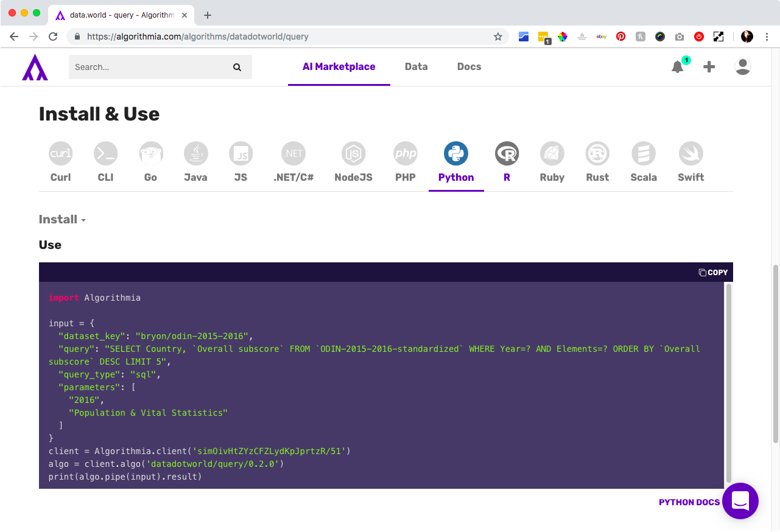780x532 pixels.
Task: Open the Chrome three-dot menu
Action: tap(767, 37)
